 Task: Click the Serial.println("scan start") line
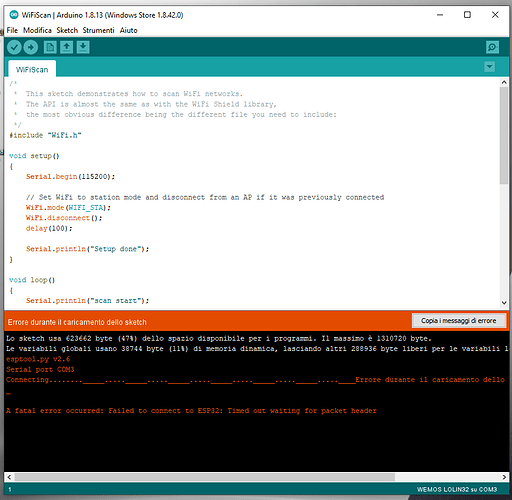coord(87,300)
